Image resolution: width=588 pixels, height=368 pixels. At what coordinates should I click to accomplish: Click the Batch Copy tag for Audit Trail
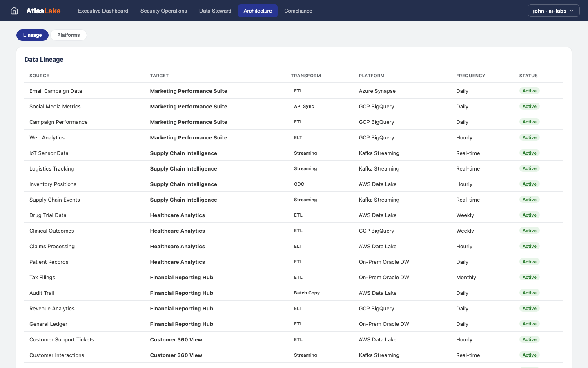pyautogui.click(x=307, y=293)
